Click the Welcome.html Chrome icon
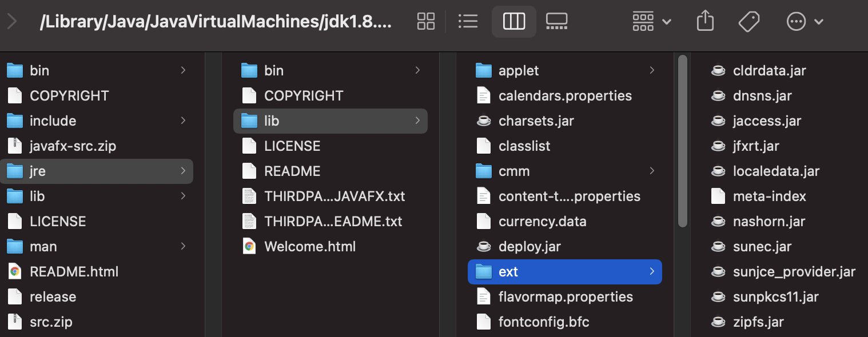 click(x=250, y=246)
